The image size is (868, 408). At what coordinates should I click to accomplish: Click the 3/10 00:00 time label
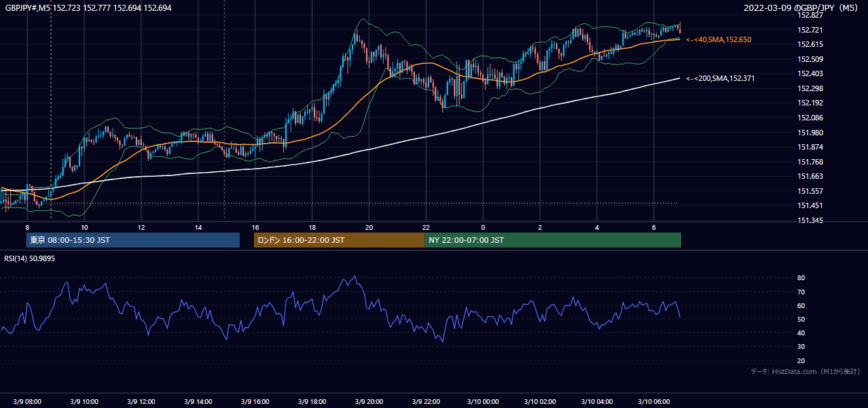tap(483, 401)
